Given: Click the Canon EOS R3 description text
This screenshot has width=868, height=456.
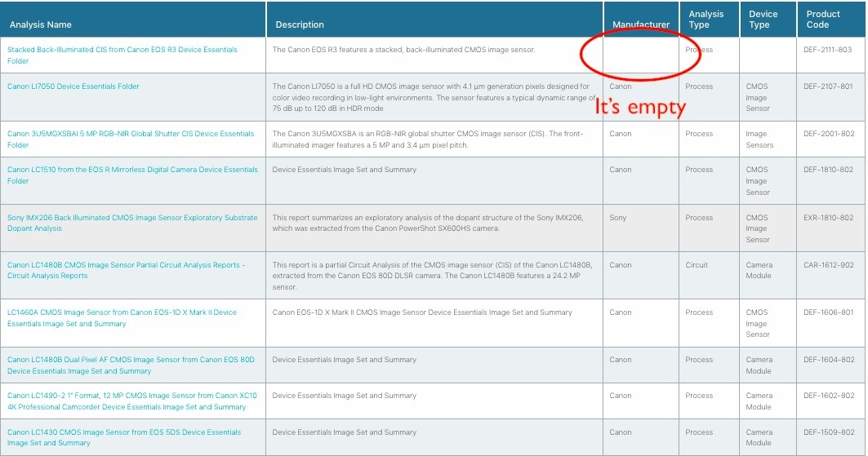Looking at the screenshot, I should 403,50.
